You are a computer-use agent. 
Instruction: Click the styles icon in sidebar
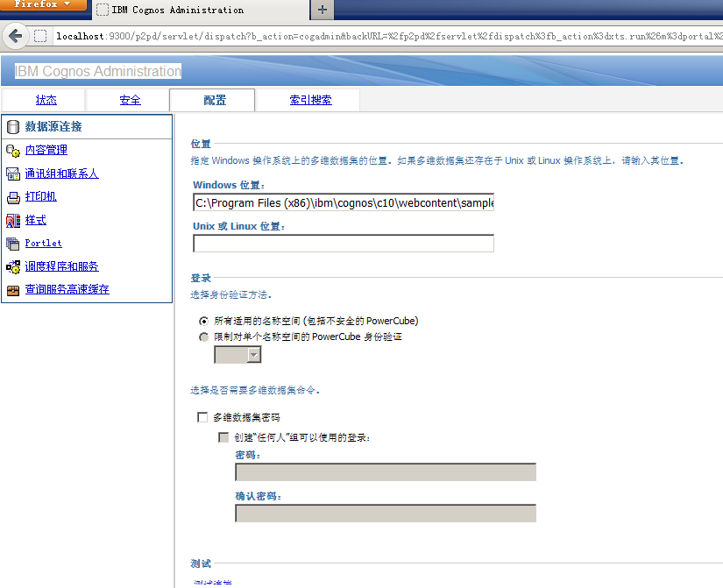pos(13,221)
